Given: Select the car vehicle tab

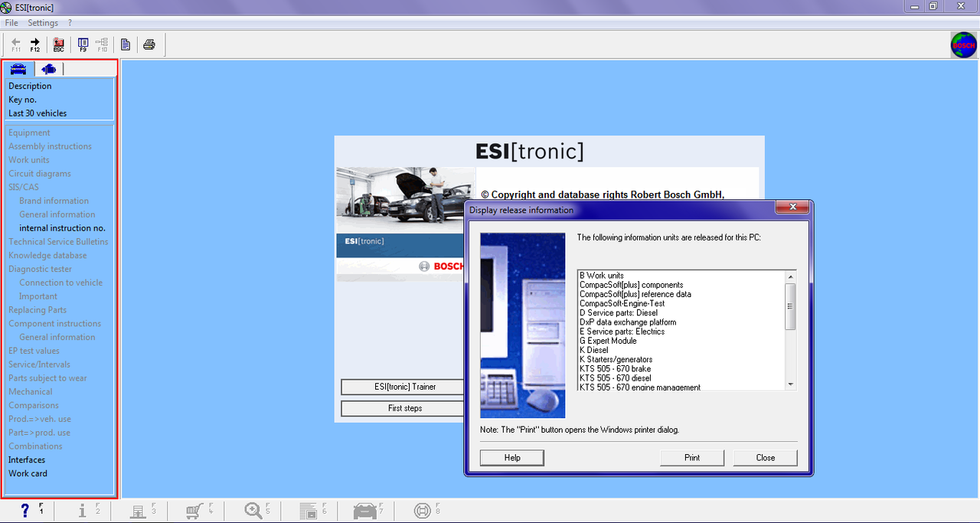Looking at the screenshot, I should click(18, 69).
